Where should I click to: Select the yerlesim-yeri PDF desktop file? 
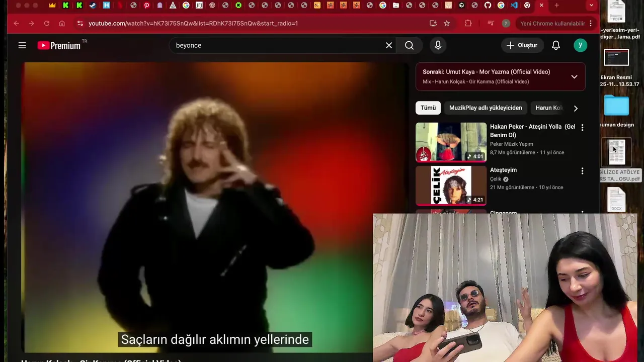click(619, 20)
